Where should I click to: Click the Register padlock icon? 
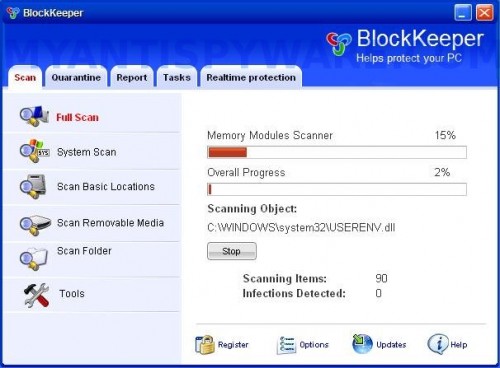tap(205, 344)
